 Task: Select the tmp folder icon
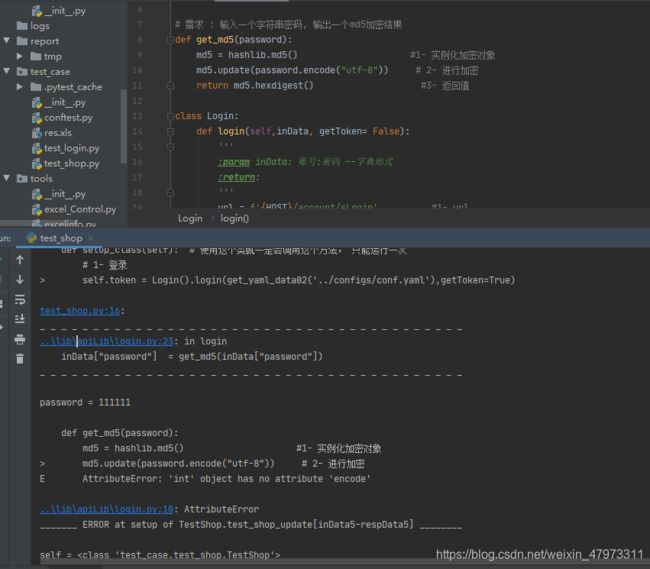(x=36, y=56)
